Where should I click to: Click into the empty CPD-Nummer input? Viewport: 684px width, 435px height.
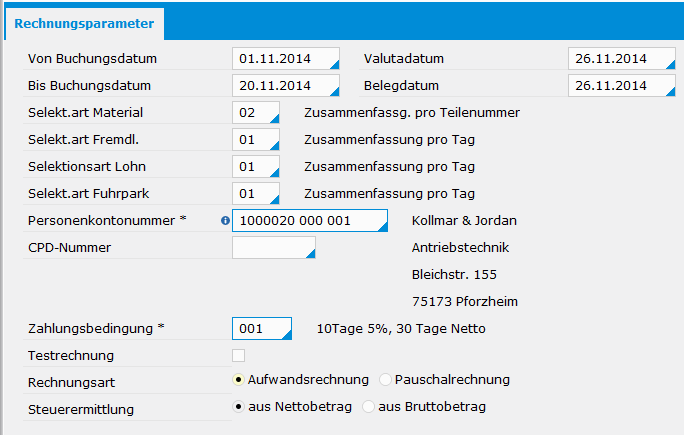(274, 247)
